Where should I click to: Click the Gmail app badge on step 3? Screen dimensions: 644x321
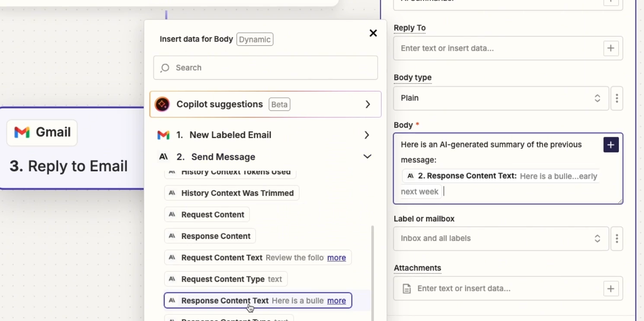click(42, 132)
